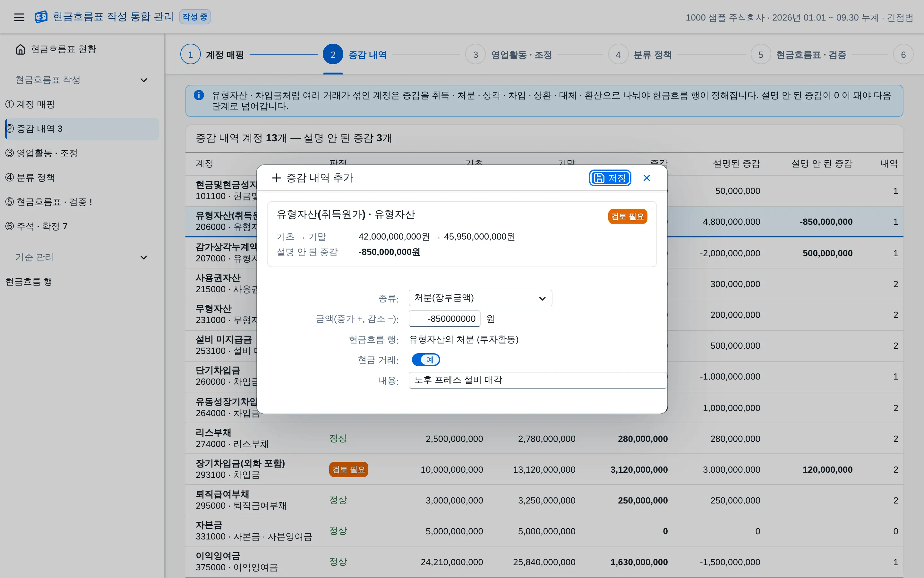Click the 4,800,000,000 explained amount
Screen dimensions: 924x578
732,222
